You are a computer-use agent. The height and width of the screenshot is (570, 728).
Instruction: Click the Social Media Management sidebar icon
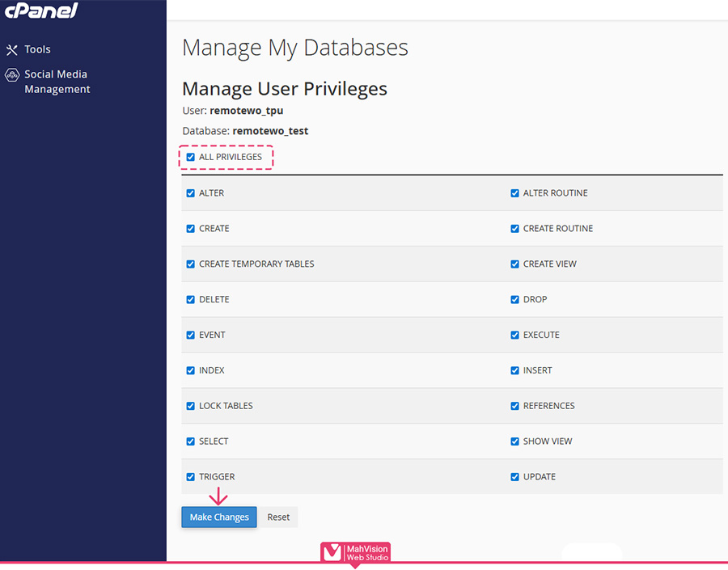tap(11, 75)
